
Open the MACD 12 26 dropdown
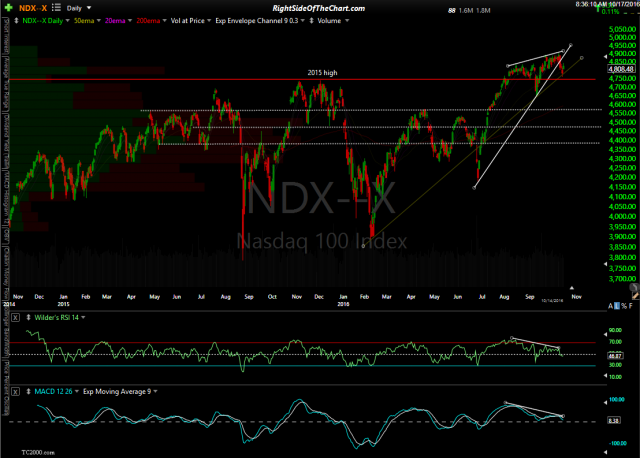click(57, 391)
